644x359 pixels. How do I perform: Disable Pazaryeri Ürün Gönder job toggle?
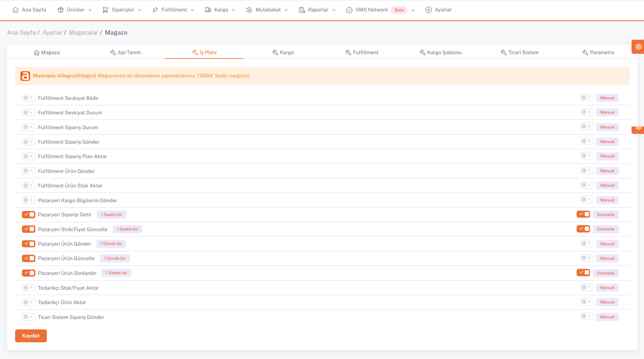click(29, 244)
